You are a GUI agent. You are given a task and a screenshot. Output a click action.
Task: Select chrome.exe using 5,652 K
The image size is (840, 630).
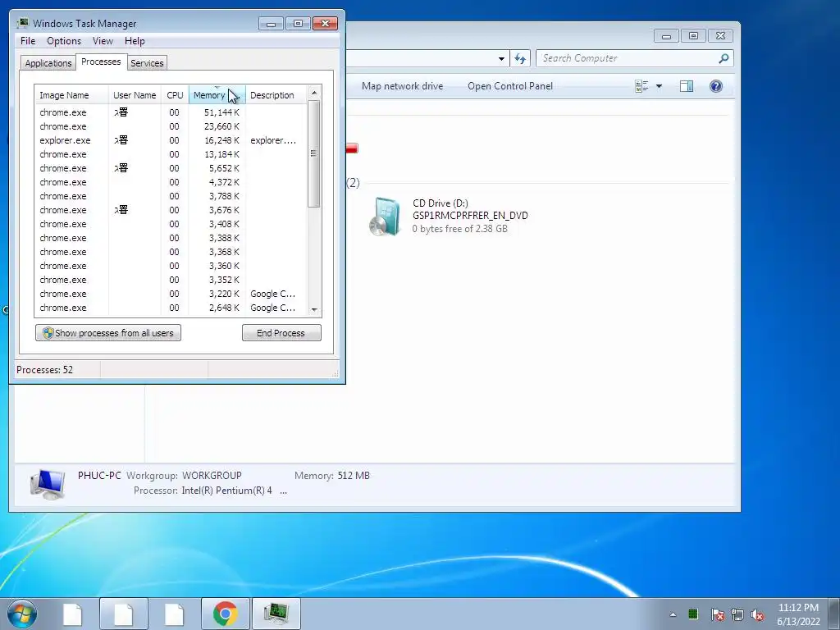pyautogui.click(x=171, y=168)
